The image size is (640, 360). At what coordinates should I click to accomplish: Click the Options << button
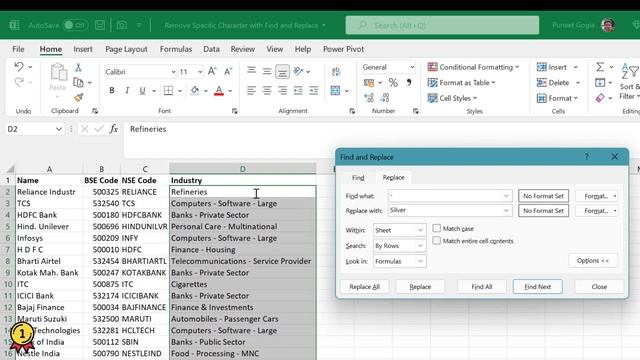click(x=593, y=260)
